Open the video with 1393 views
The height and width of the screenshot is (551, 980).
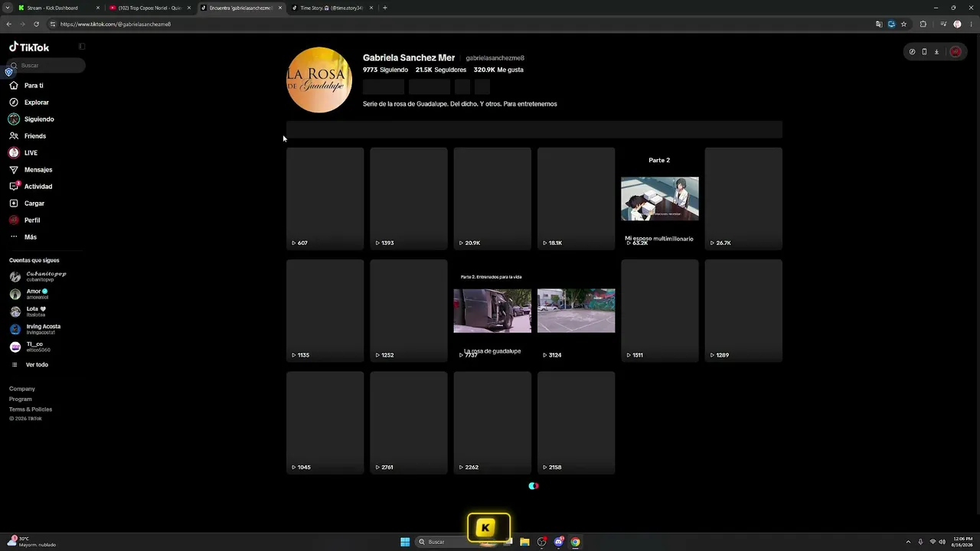pyautogui.click(x=409, y=199)
